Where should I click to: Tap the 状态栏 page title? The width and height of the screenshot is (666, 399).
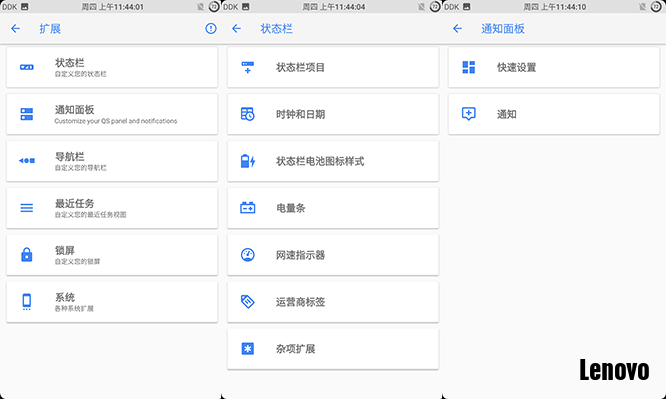[277, 28]
